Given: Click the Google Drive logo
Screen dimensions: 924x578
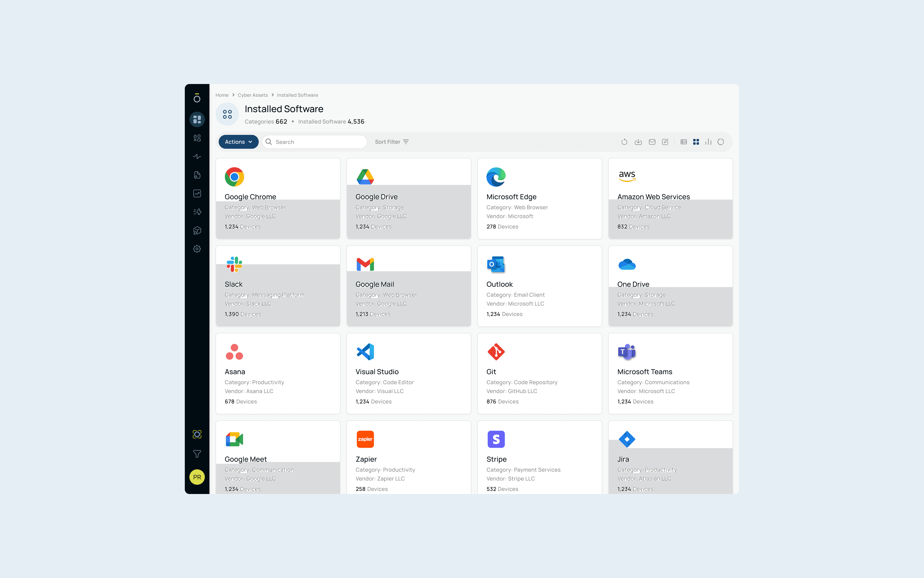Looking at the screenshot, I should (365, 177).
